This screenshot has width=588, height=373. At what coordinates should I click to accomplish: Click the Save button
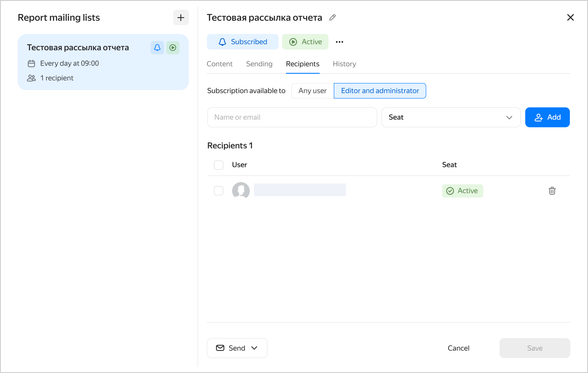click(x=535, y=348)
